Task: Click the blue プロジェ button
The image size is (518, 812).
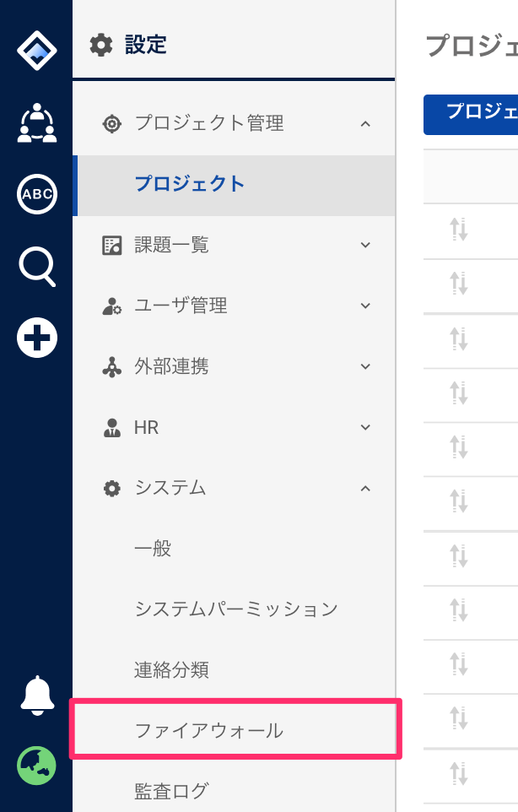Action: point(471,115)
